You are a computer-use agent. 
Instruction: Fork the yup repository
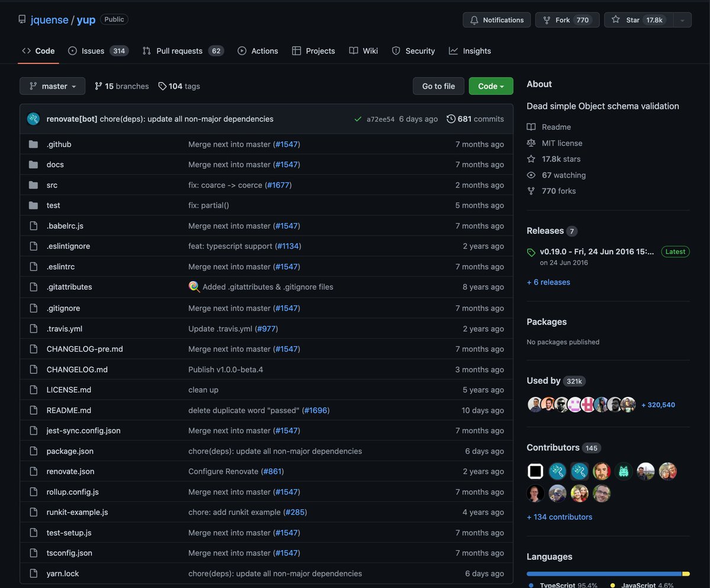[x=567, y=20]
